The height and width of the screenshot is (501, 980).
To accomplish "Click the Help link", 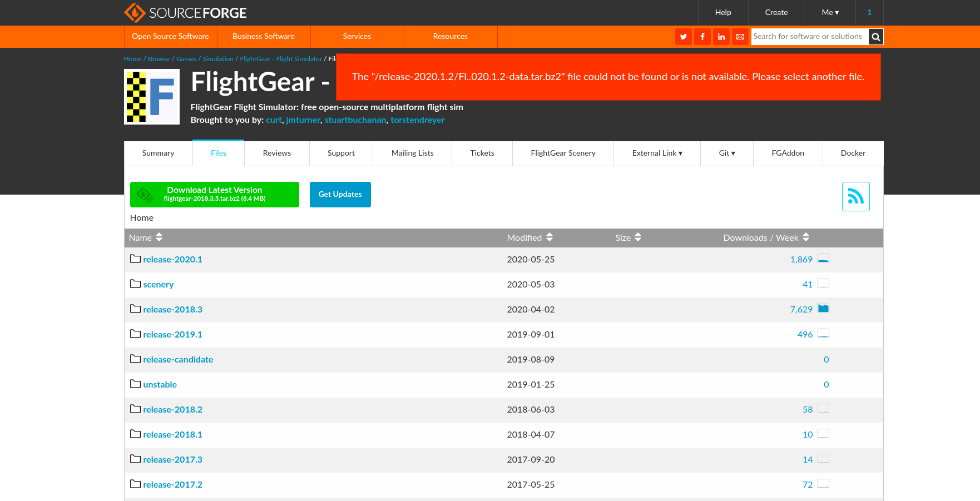I will (x=723, y=12).
